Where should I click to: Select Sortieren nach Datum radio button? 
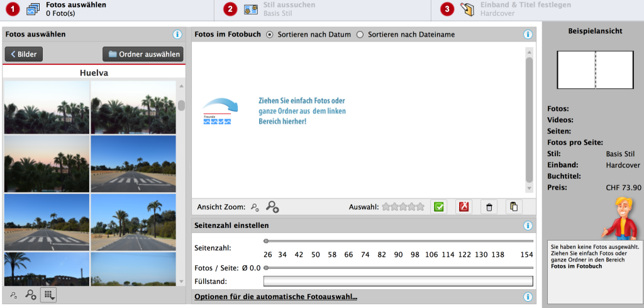point(269,35)
